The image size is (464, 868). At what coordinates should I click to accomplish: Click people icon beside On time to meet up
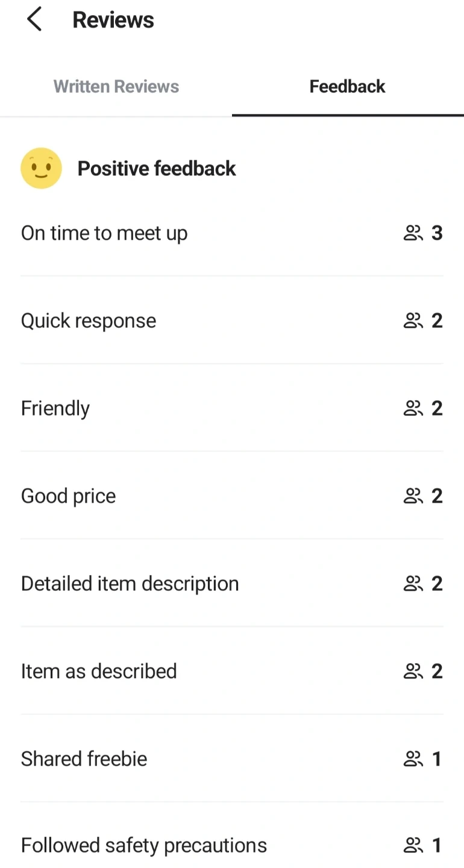pyautogui.click(x=413, y=233)
